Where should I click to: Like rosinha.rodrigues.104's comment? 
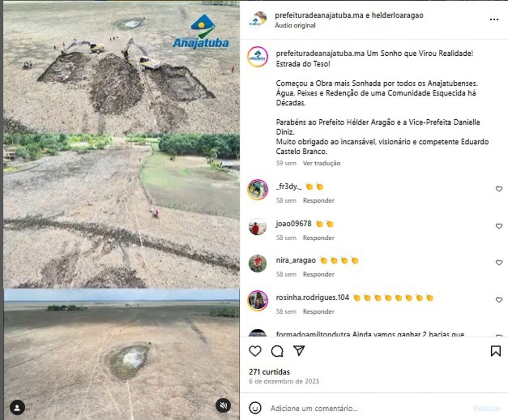(x=499, y=300)
